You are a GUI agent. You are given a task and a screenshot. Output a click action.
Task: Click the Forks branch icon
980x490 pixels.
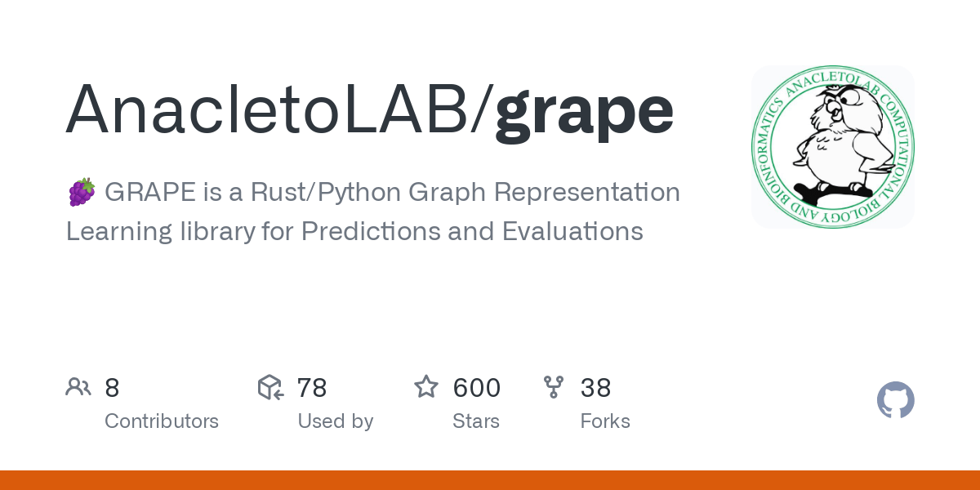(x=554, y=387)
